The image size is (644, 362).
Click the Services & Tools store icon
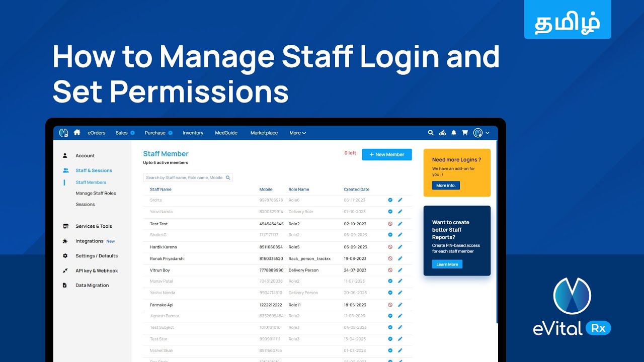(x=65, y=226)
